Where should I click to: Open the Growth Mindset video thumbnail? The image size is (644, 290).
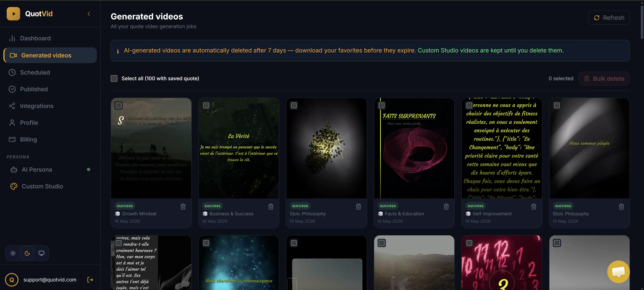[151, 148]
